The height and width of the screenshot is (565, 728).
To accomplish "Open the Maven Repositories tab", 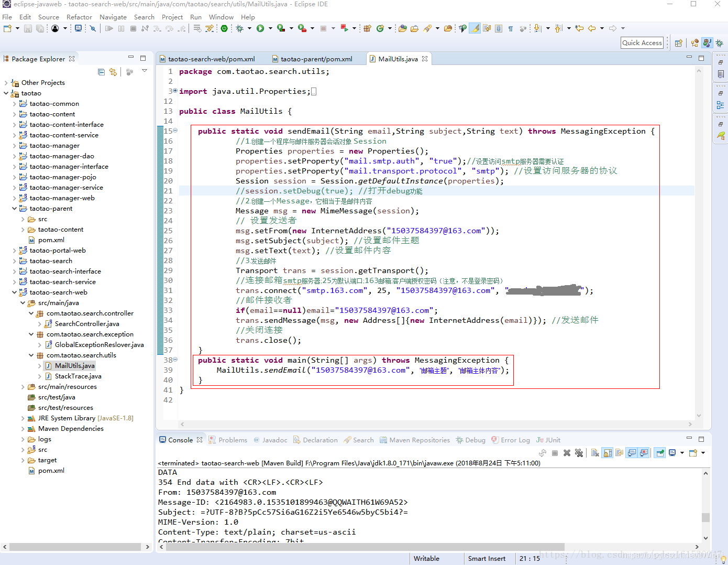I will [415, 440].
